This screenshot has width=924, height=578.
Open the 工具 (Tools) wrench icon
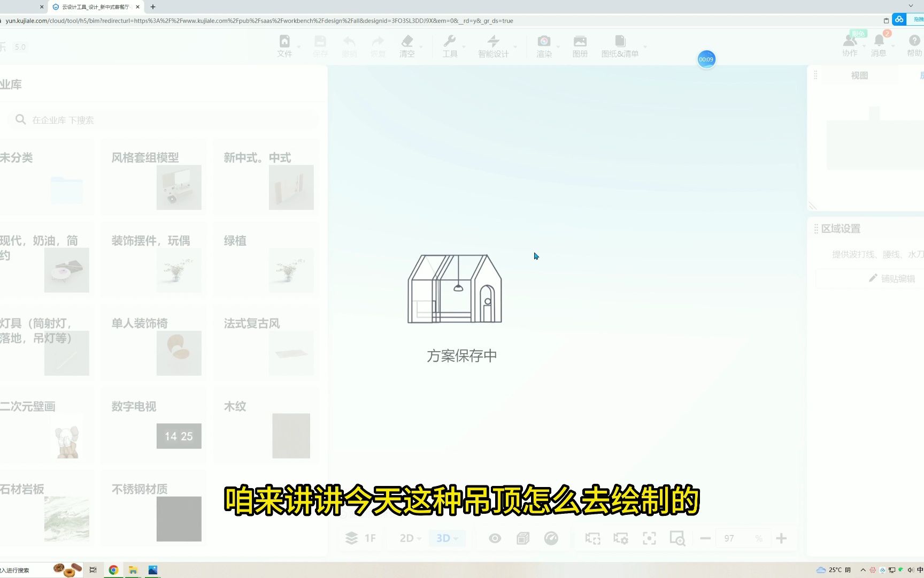[450, 41]
